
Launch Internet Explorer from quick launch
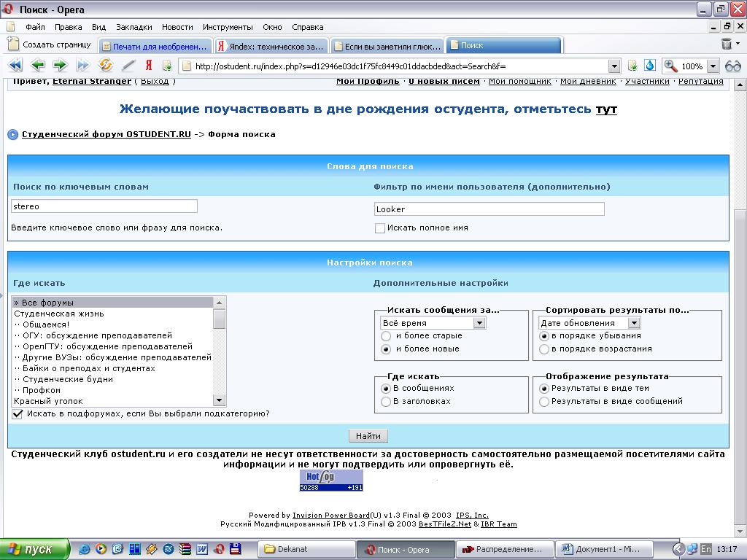click(85, 549)
